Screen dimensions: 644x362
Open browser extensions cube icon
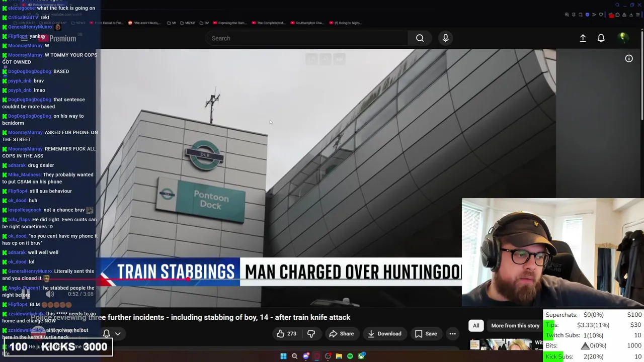coord(617,15)
